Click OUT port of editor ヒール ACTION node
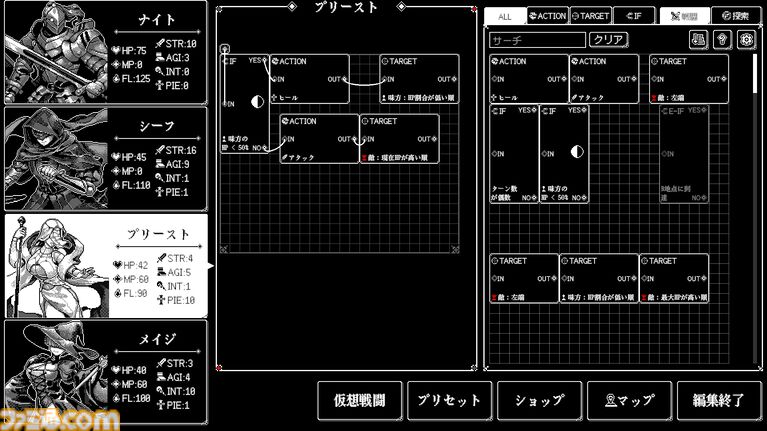 coord(345,79)
